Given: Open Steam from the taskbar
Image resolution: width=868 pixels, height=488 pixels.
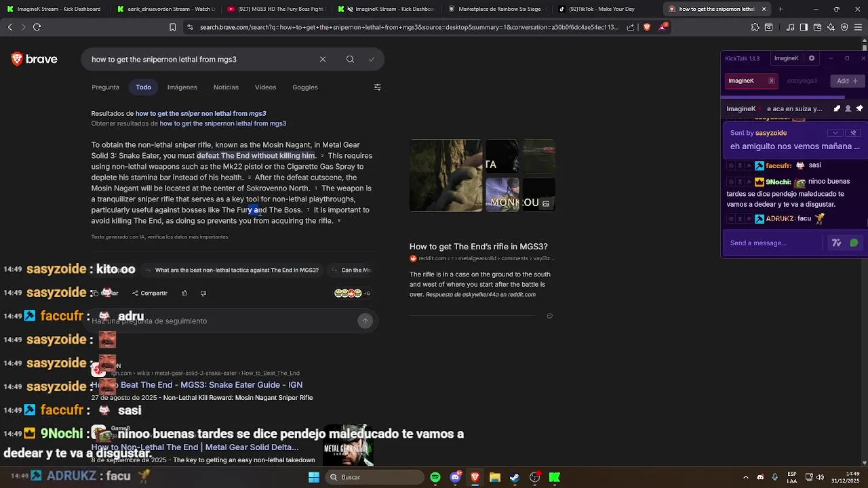Looking at the screenshot, I should 515,477.
